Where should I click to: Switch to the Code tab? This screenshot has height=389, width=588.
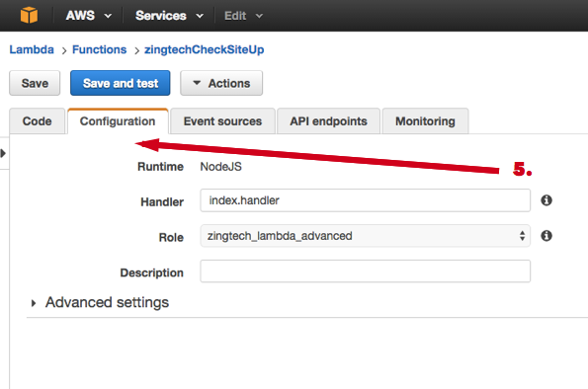[38, 121]
